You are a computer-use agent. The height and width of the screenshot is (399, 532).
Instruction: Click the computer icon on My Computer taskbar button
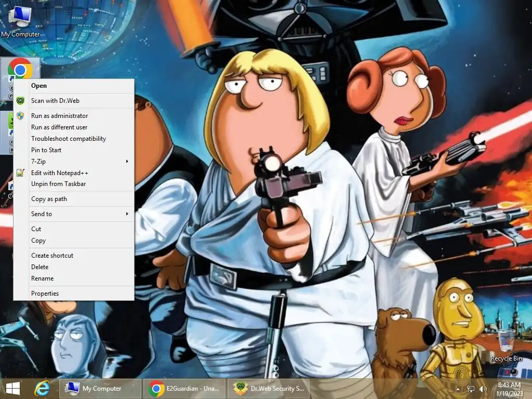pos(72,389)
